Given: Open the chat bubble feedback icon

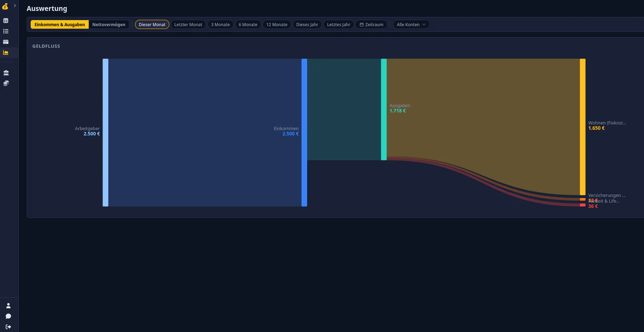Looking at the screenshot, I should click(x=8, y=316).
